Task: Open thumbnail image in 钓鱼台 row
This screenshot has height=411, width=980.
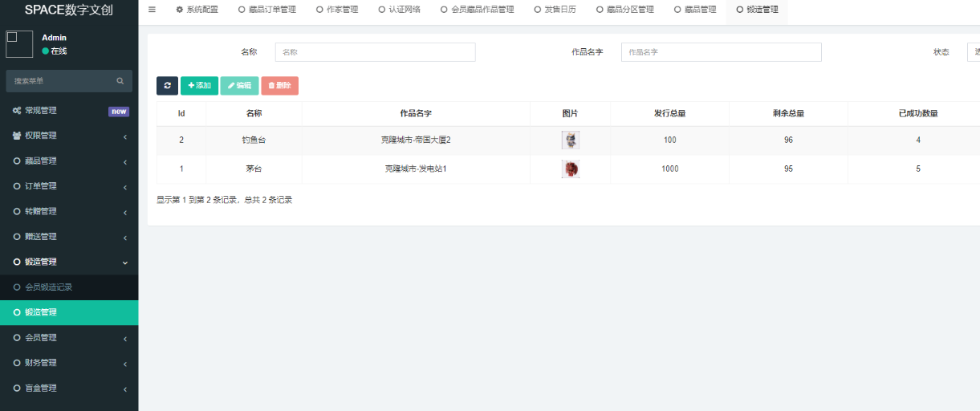Action: [570, 140]
